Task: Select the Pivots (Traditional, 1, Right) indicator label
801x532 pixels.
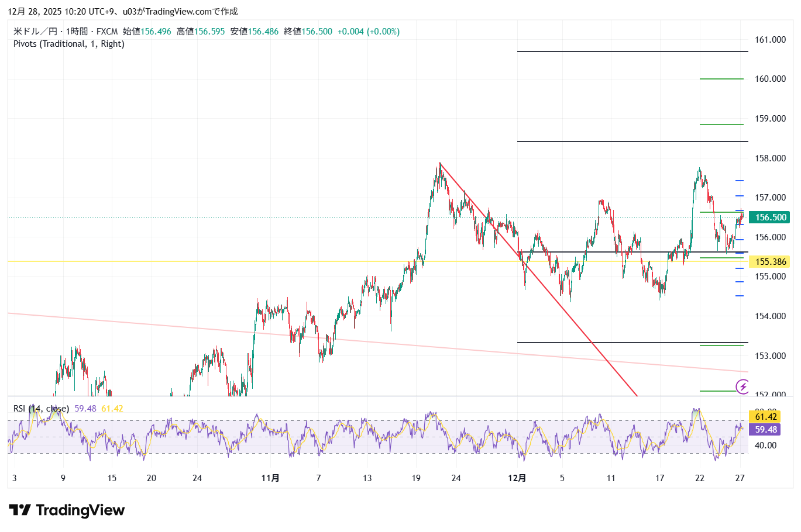Action: click(69, 44)
